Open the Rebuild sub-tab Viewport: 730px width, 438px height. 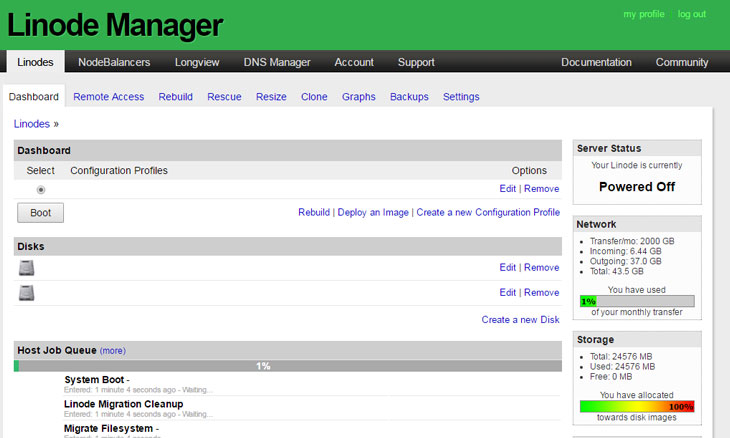click(x=176, y=97)
